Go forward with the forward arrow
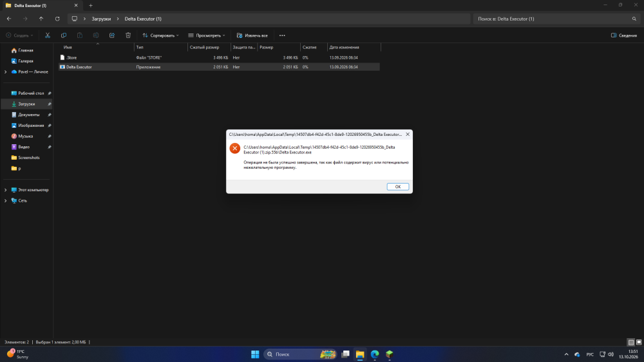The height and width of the screenshot is (362, 644). (25, 19)
